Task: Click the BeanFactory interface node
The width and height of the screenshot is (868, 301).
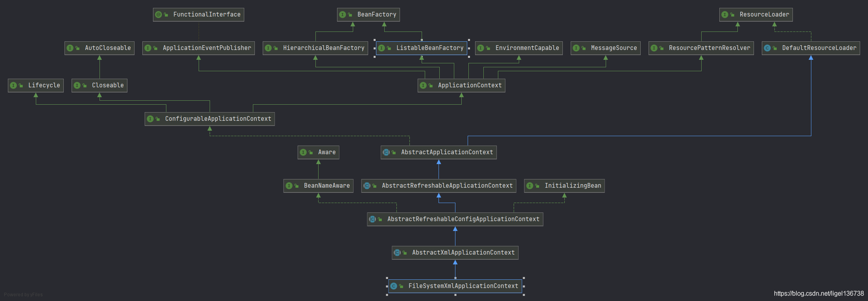Action: [369, 15]
